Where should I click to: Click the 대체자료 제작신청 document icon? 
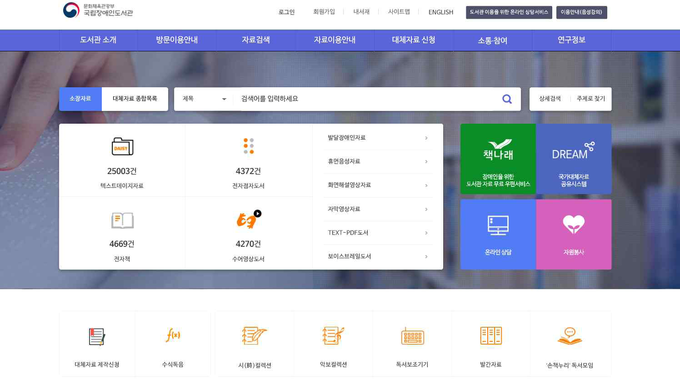pyautogui.click(x=97, y=337)
